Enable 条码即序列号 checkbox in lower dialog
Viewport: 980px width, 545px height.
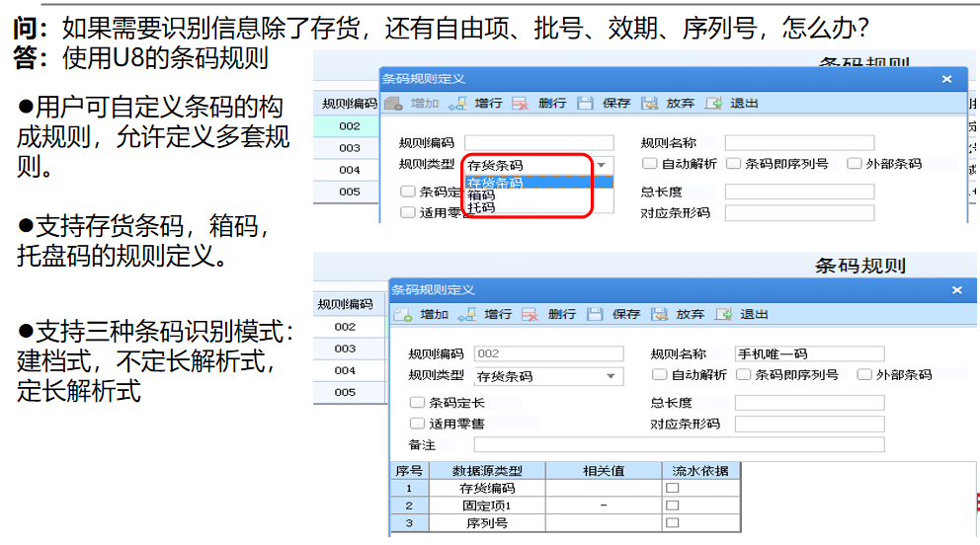[744, 374]
